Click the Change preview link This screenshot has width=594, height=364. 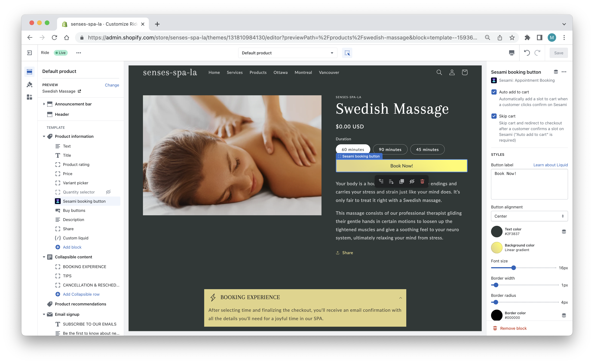click(x=112, y=85)
